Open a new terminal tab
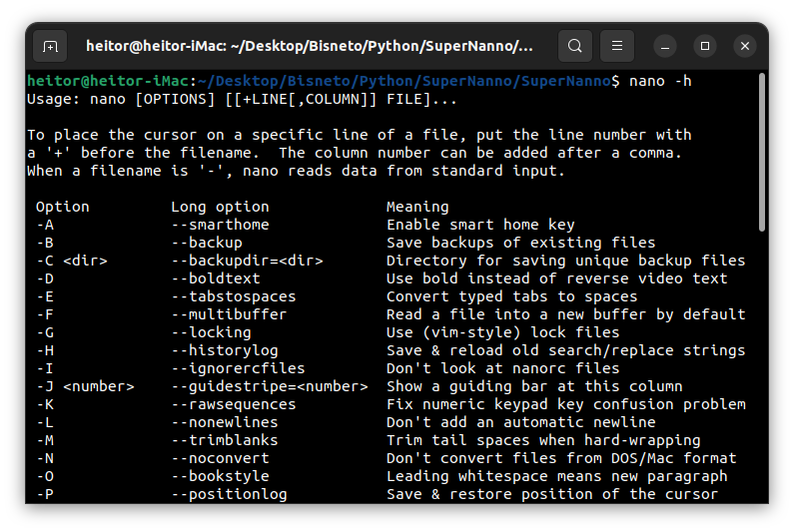The height and width of the screenshot is (532, 794). point(50,47)
